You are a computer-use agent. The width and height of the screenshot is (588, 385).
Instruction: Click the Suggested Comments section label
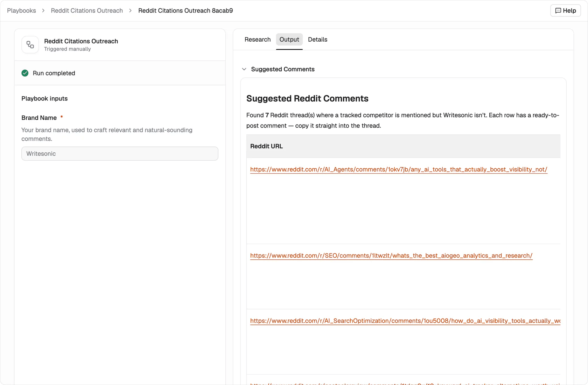tap(283, 69)
